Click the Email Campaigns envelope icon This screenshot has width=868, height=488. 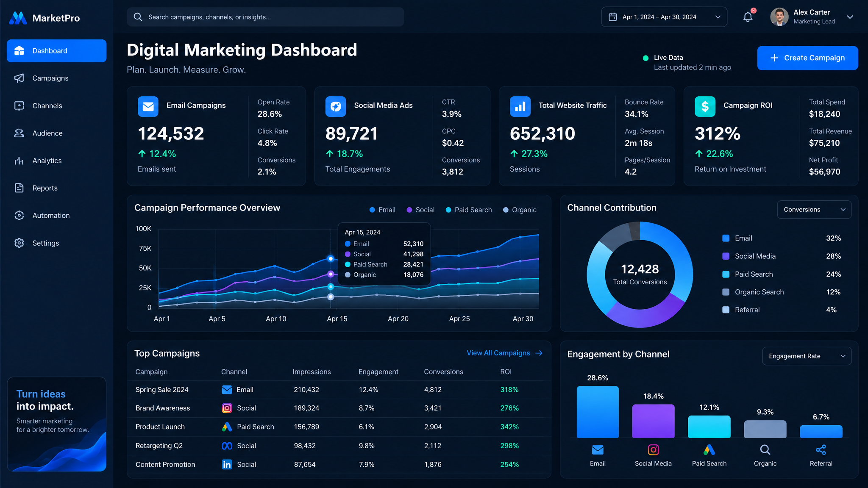tap(148, 106)
